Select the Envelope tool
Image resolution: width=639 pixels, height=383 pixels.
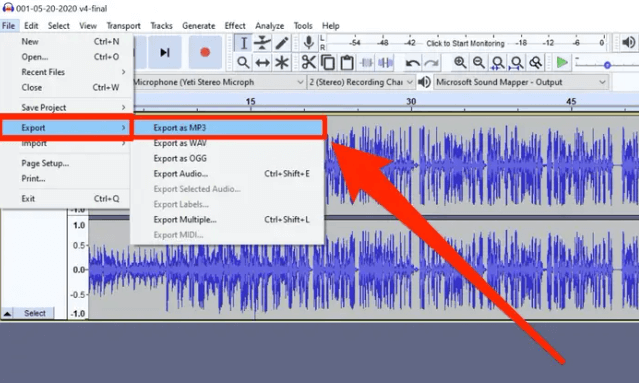tap(262, 43)
